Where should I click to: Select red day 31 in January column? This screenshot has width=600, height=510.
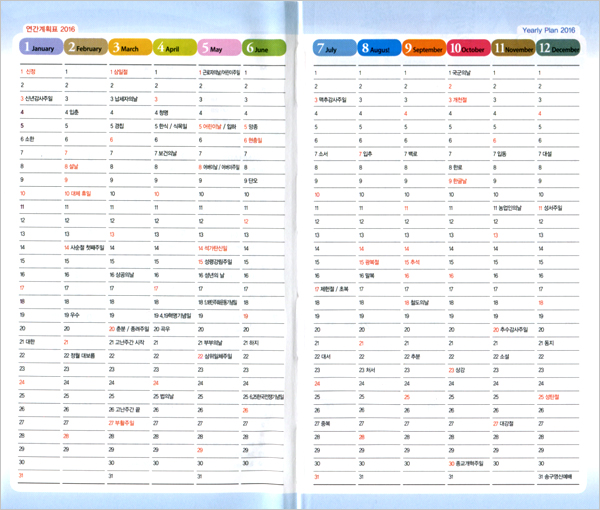(x=21, y=476)
